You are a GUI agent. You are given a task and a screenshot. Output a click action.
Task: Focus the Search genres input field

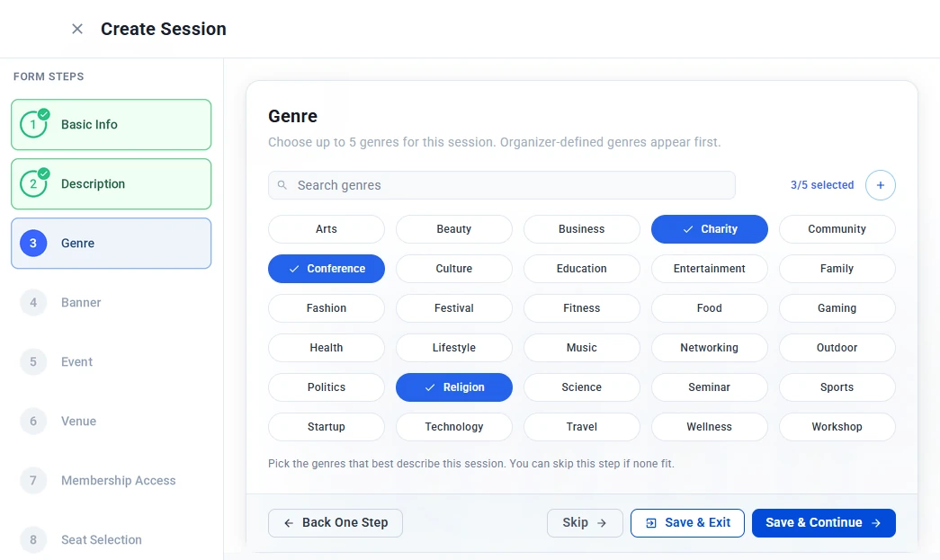coord(502,185)
